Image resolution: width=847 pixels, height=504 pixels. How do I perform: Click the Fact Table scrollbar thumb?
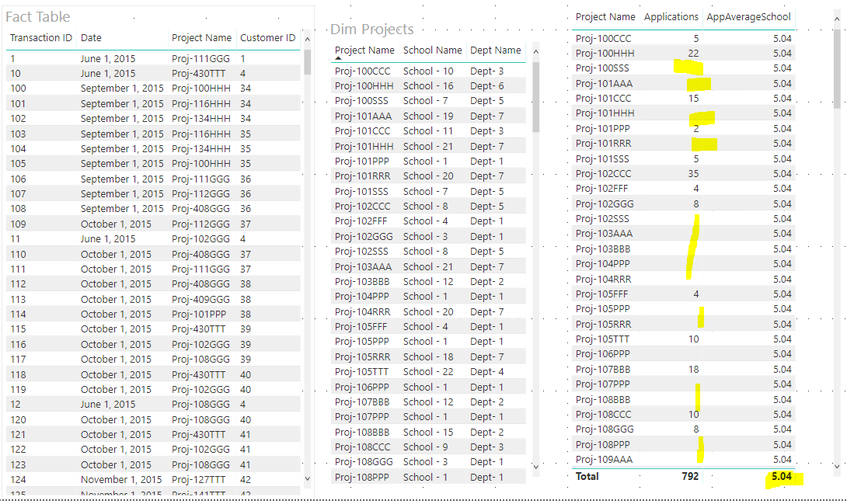point(308,62)
